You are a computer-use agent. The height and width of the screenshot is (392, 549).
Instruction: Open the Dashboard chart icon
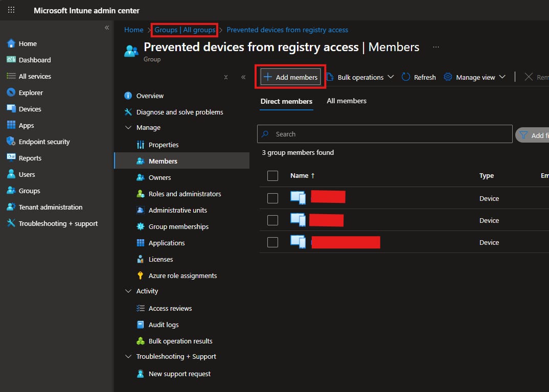pos(11,59)
